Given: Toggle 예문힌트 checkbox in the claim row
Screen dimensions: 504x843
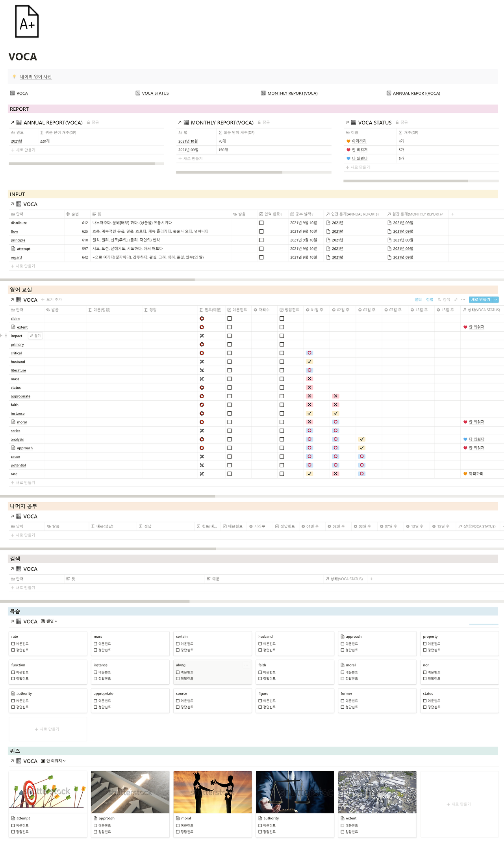Looking at the screenshot, I should [230, 319].
